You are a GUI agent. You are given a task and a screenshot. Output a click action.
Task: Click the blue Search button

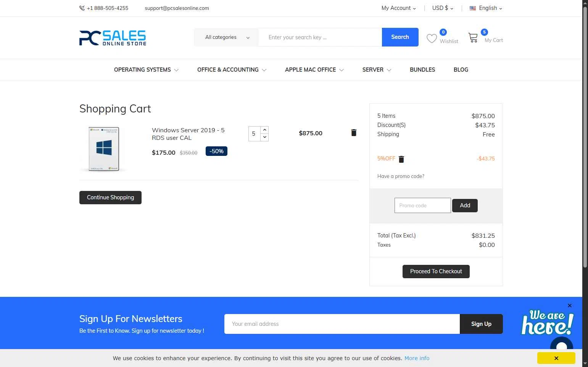tap(400, 37)
